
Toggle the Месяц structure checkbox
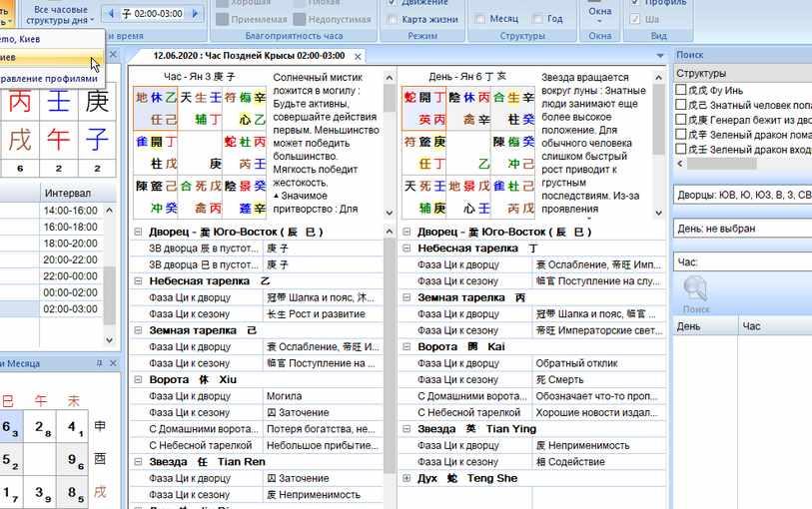click(480, 19)
